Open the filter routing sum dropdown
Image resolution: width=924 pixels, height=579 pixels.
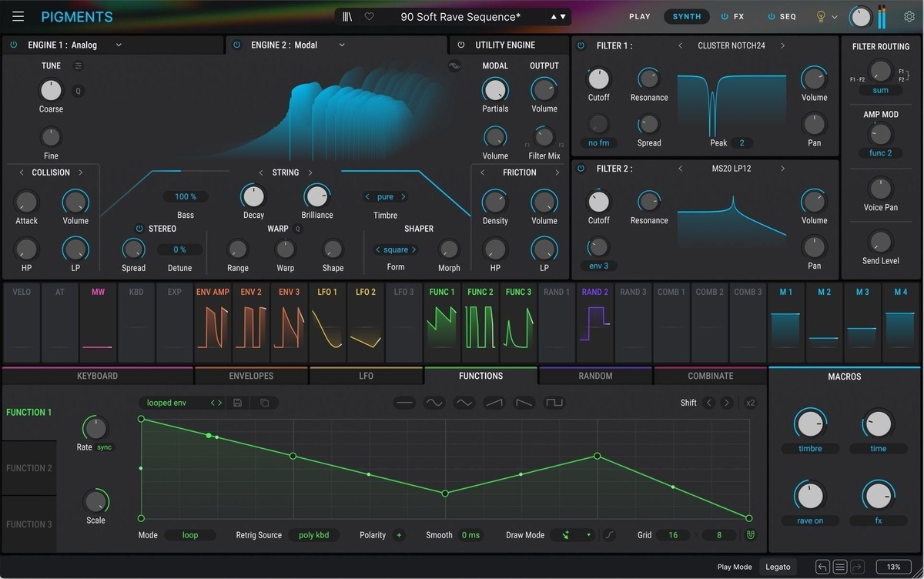coord(881,90)
